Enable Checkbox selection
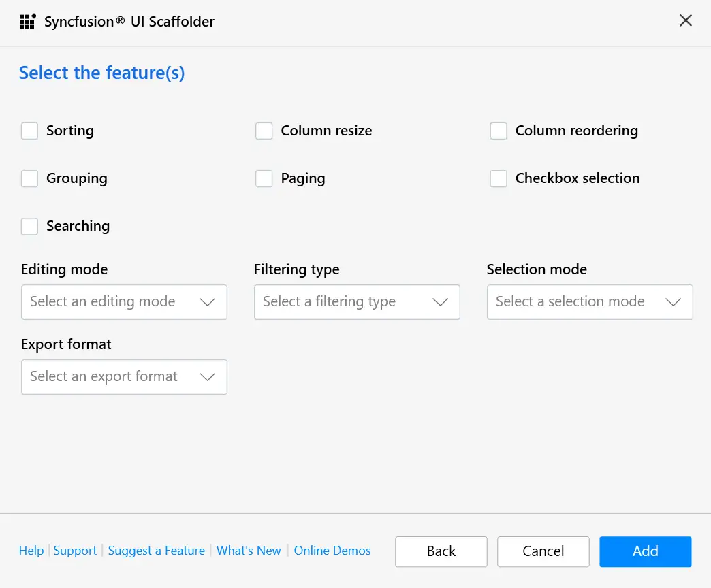 point(499,178)
